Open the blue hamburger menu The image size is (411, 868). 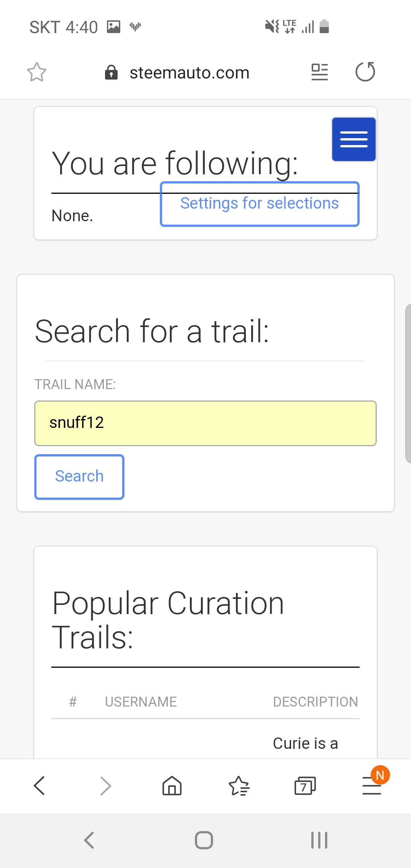pos(354,139)
